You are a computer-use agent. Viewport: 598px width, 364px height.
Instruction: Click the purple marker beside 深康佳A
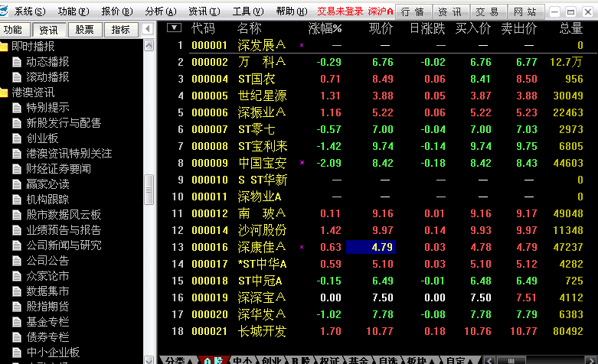pyautogui.click(x=302, y=247)
